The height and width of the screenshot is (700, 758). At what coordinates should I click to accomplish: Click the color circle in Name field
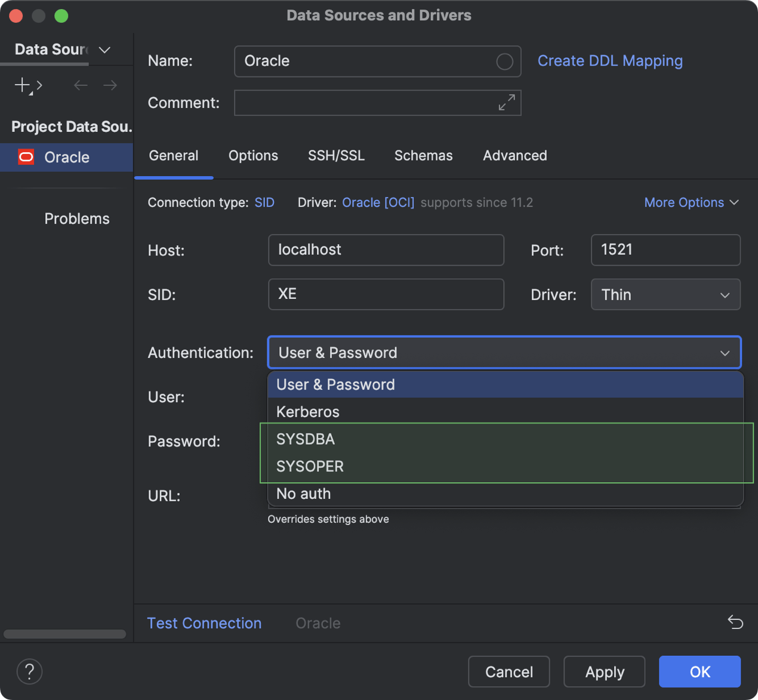point(504,61)
